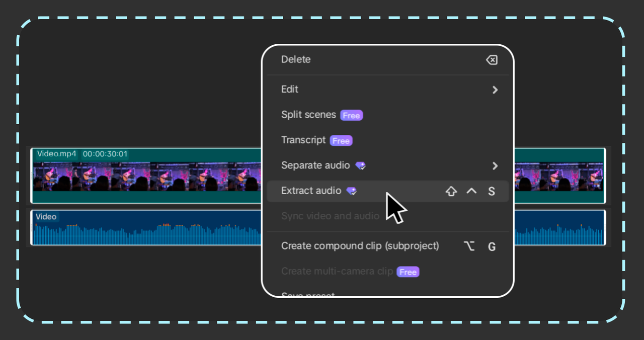Click the Option key icon near Create compound clip
This screenshot has width=644, height=340.
(469, 246)
